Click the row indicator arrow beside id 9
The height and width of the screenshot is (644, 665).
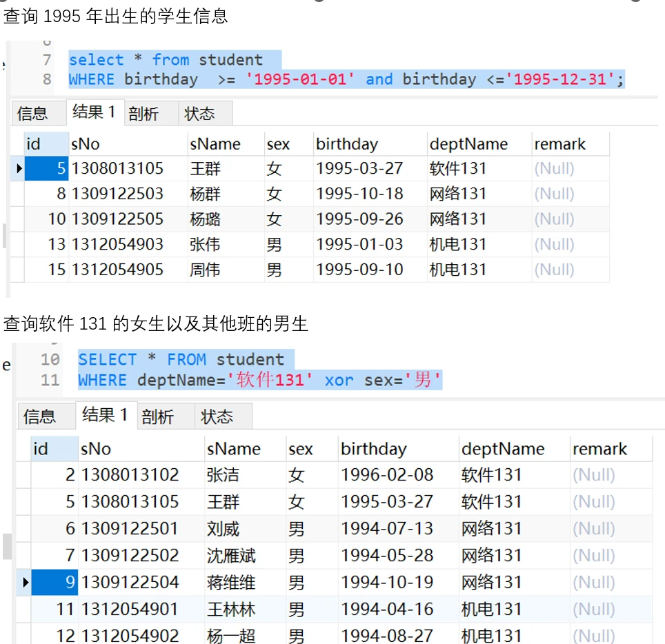(x=26, y=583)
